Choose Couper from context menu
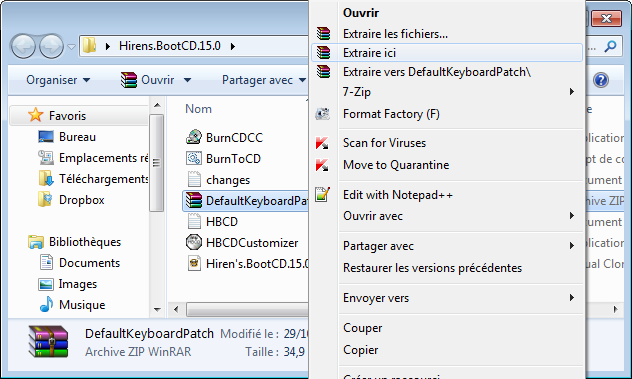Screen dimensions: 632x379 click(447, 328)
